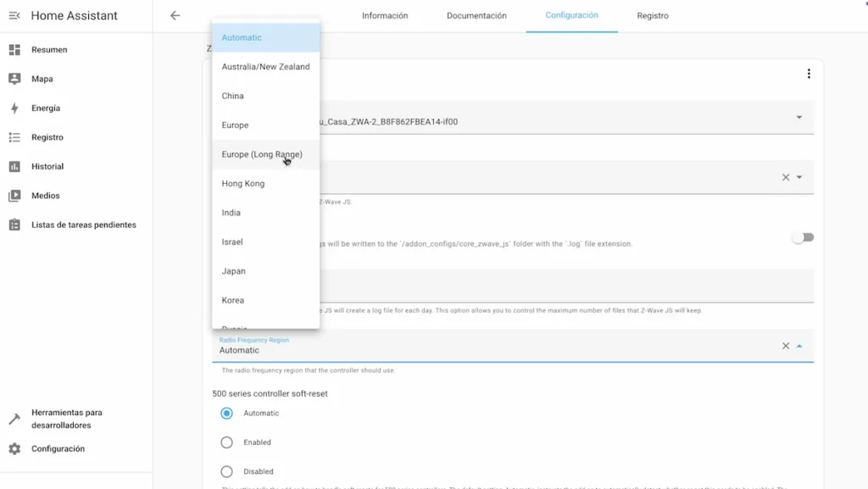The image size is (868, 489).
Task: Choose Hong Kong region option
Action: tap(265, 184)
